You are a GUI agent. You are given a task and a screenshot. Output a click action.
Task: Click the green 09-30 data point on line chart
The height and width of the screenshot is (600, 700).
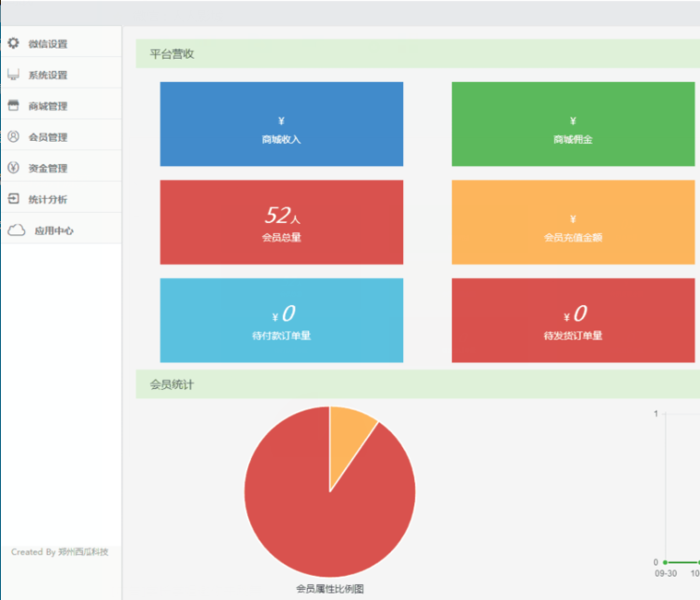pyautogui.click(x=665, y=562)
